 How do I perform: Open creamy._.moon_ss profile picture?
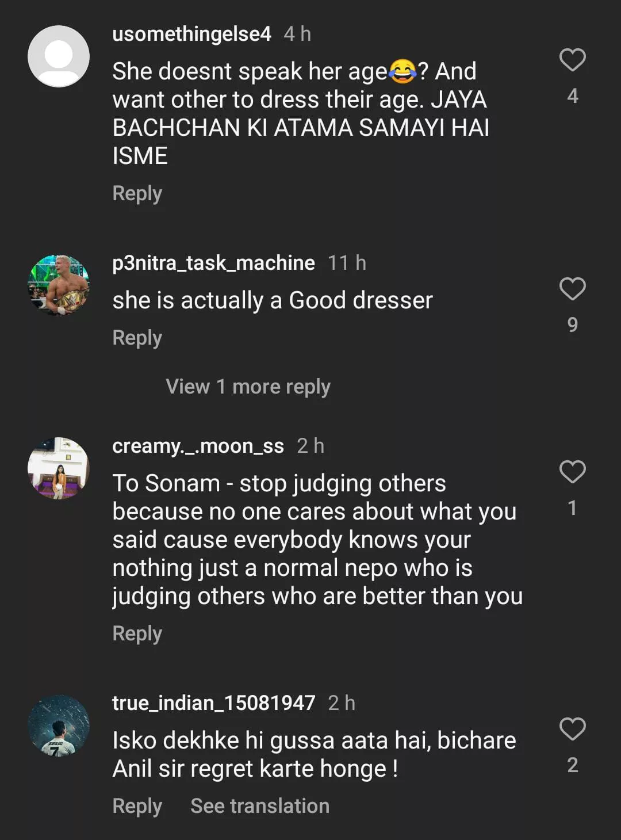[x=59, y=468]
